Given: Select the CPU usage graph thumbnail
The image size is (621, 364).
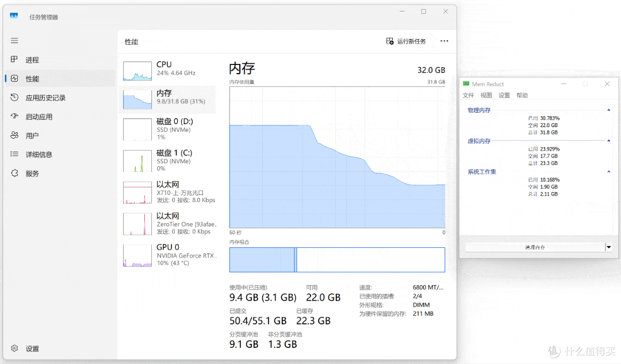Looking at the screenshot, I should coord(137,71).
